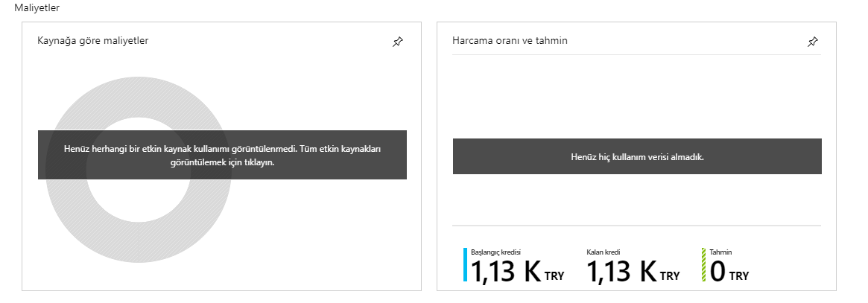The width and height of the screenshot is (868, 303).
Task: Click the Başlangıç kredisi label
Action: point(495,252)
